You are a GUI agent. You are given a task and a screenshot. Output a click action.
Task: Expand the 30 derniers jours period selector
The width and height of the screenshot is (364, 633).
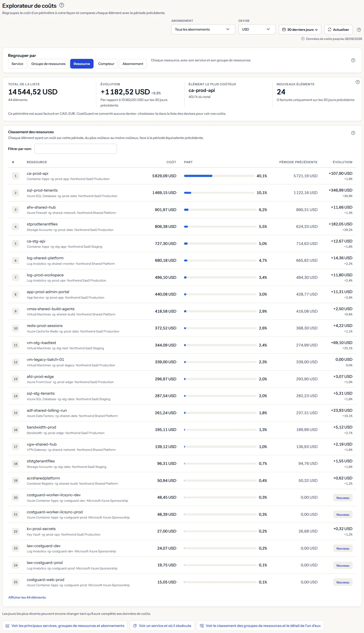pos(300,30)
